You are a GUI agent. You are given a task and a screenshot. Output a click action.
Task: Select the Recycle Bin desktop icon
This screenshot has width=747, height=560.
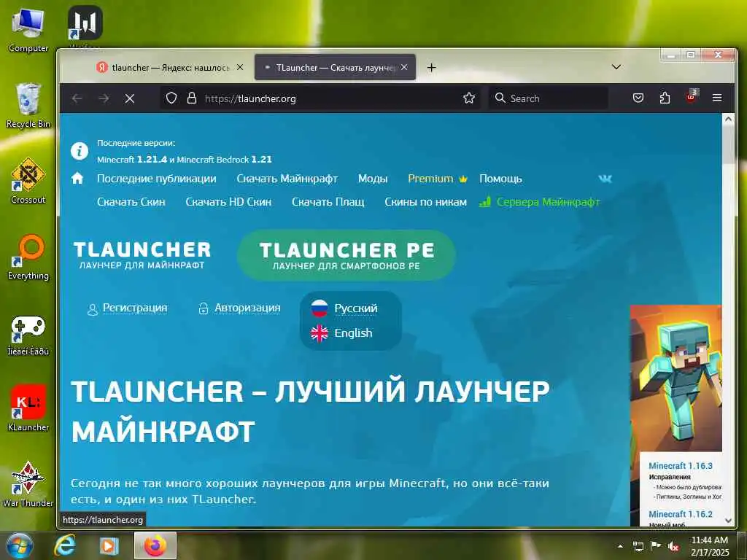click(28, 106)
